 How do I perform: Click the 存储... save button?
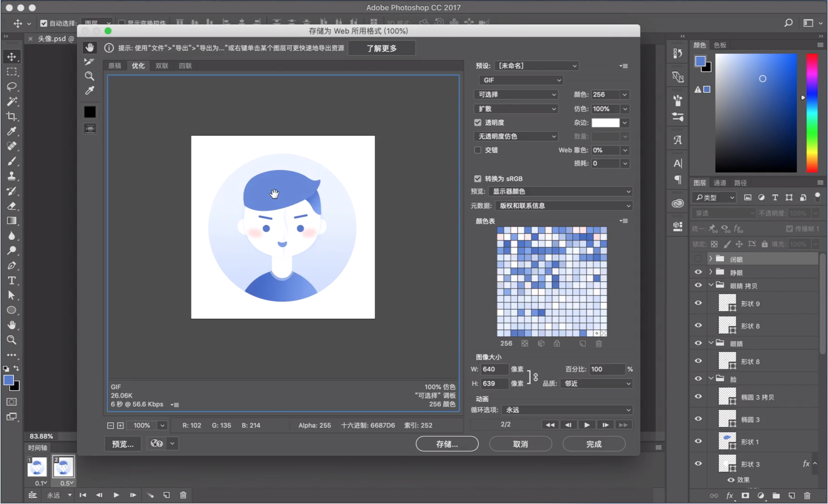pos(447,444)
